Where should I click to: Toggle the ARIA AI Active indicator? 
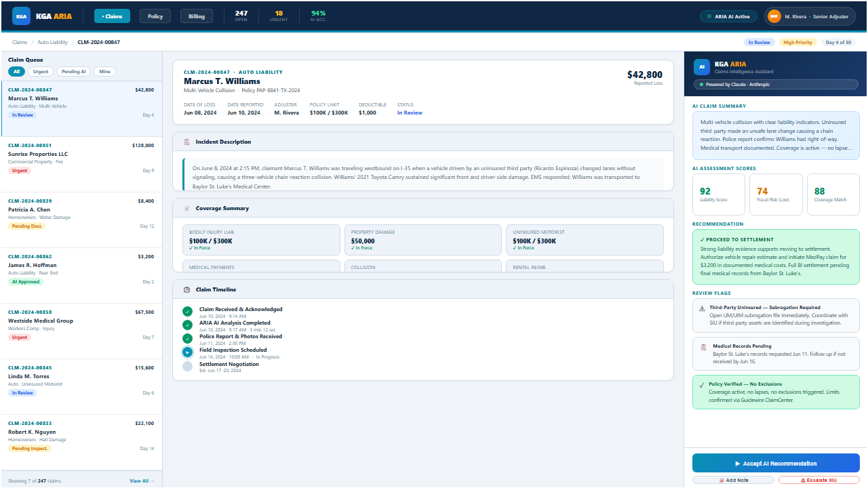tap(728, 16)
